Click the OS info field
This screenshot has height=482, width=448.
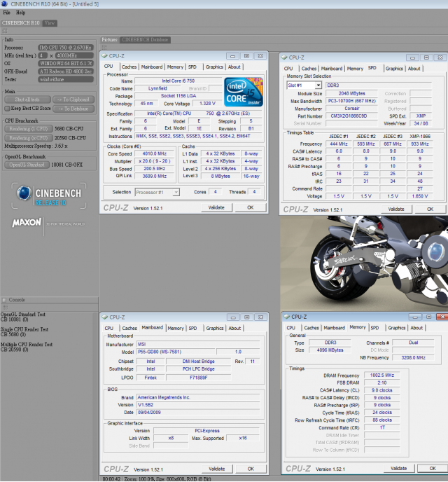66,63
